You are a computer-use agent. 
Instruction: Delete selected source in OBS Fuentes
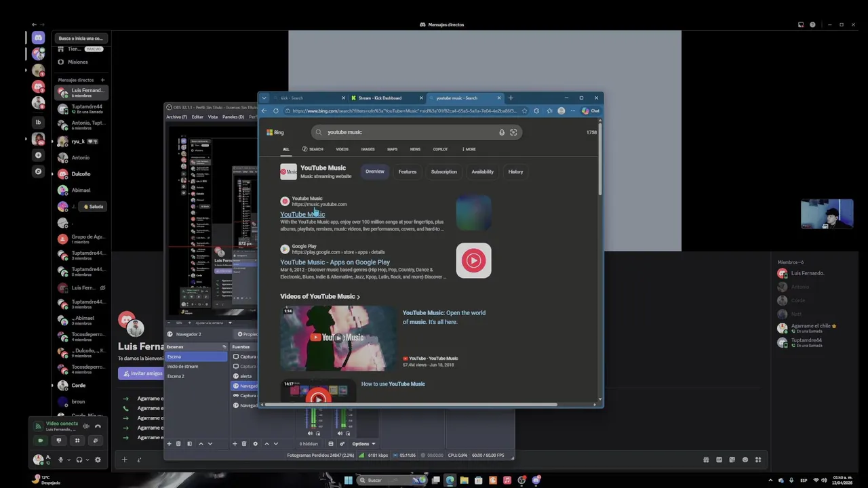(244, 444)
